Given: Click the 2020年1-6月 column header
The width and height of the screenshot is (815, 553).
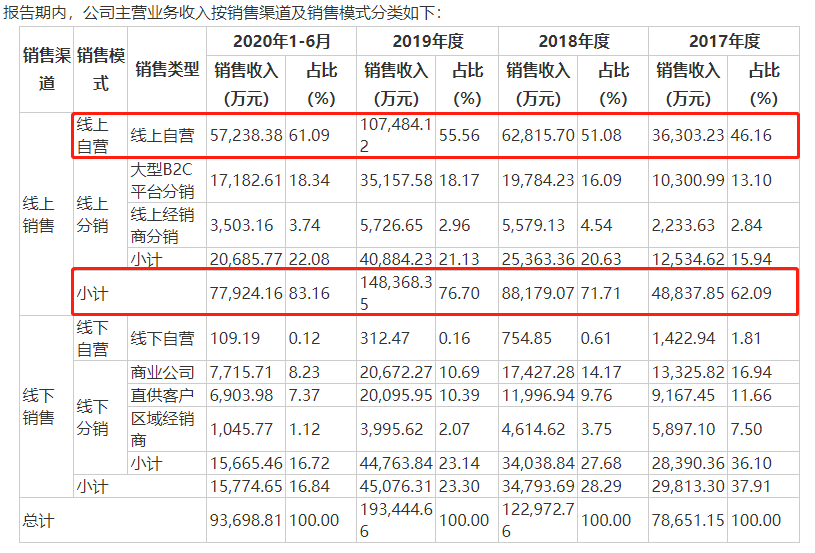Looking at the screenshot, I should click(x=281, y=42).
